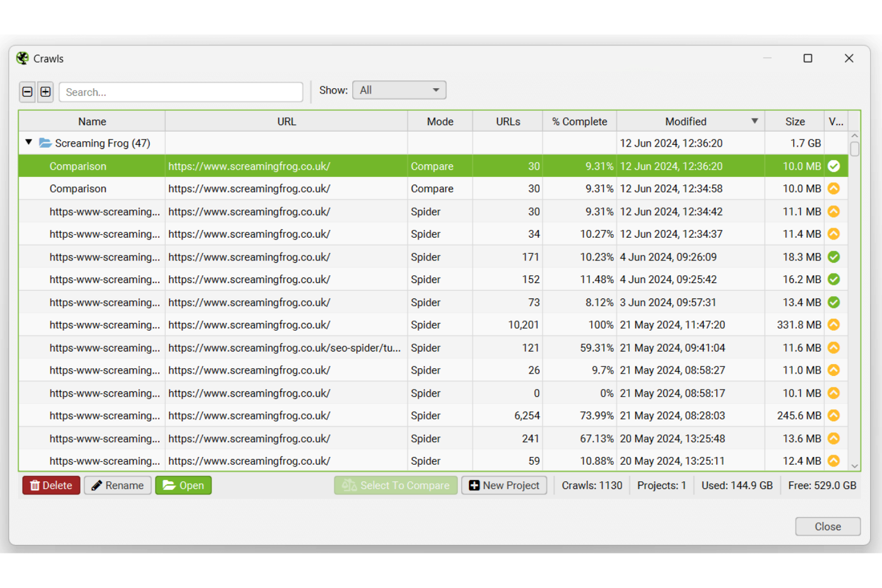Viewport: 882px width, 588px height.
Task: Click the scroll down arrow of crawl list
Action: coord(855,466)
